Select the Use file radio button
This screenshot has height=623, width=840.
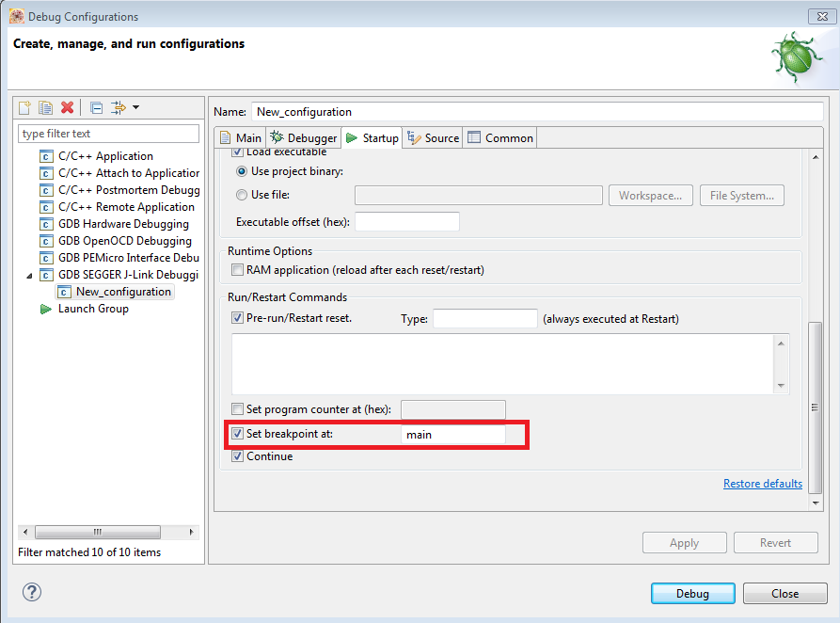coord(242,195)
